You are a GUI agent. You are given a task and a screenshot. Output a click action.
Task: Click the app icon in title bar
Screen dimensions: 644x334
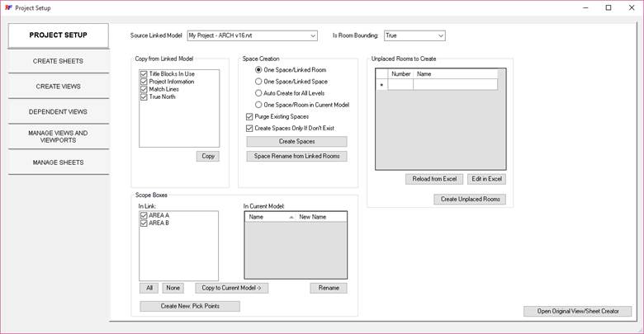point(7,7)
